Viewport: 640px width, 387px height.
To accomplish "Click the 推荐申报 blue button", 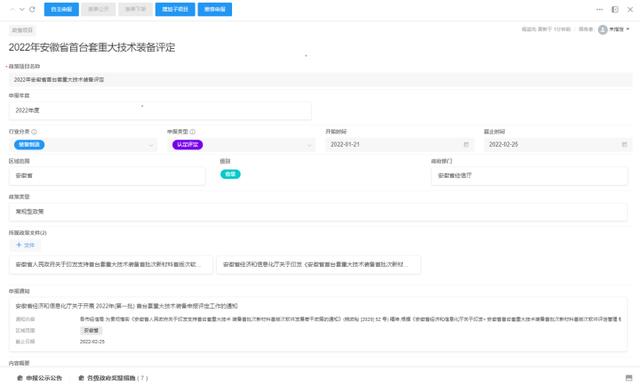I will coord(215,9).
